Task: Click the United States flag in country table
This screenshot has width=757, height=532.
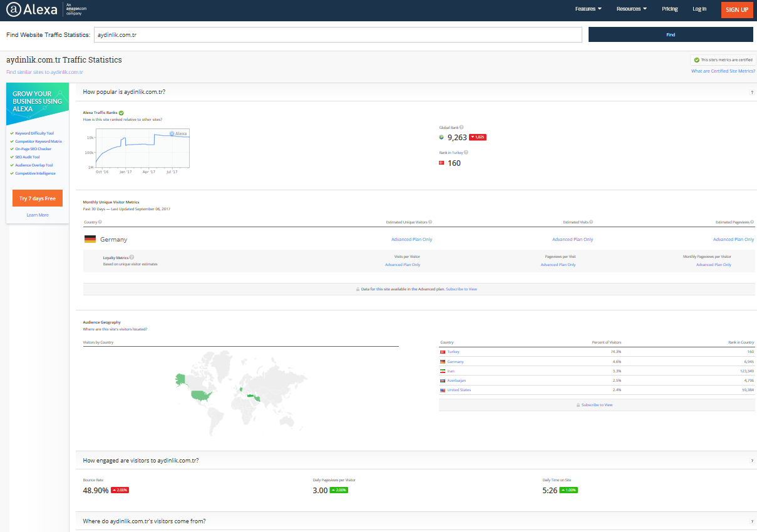Action: coord(443,390)
